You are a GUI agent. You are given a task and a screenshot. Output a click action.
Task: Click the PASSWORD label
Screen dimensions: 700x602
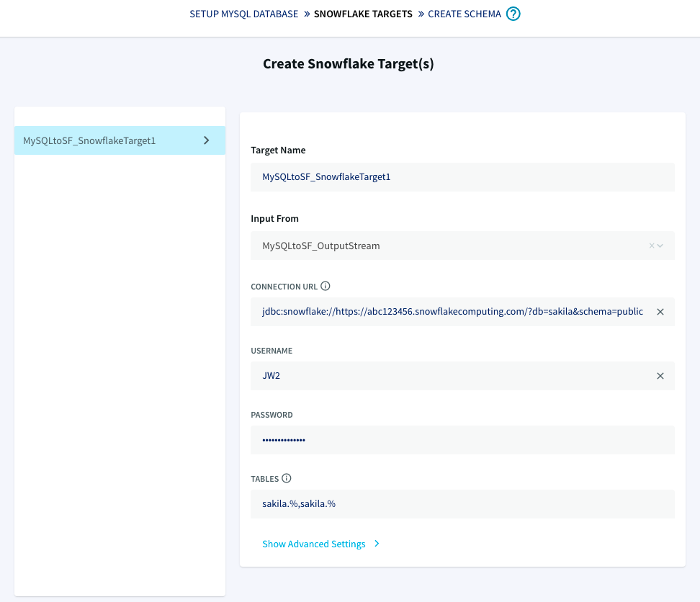[272, 415]
